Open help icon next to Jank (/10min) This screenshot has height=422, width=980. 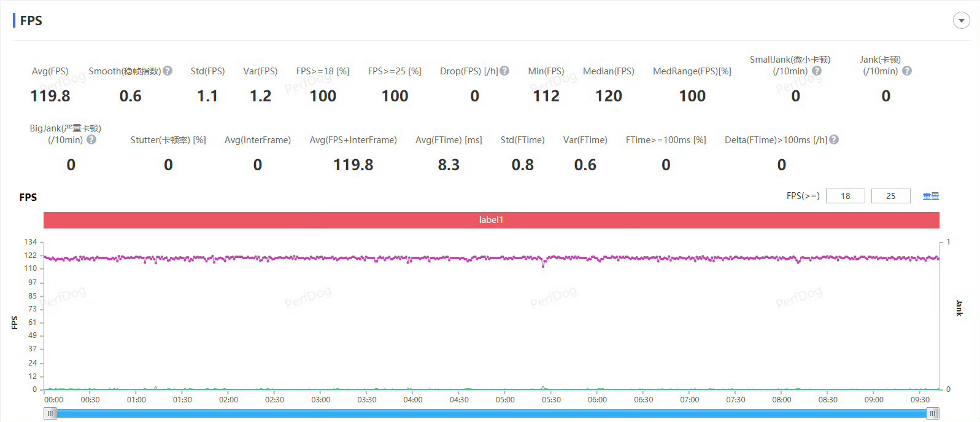(907, 71)
